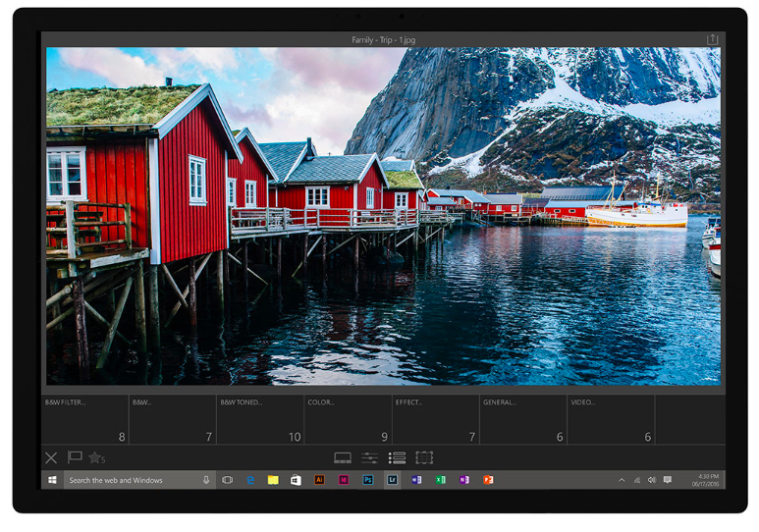The height and width of the screenshot is (532, 759).
Task: Launch Microsoft Edge from the taskbar
Action: coord(250,480)
